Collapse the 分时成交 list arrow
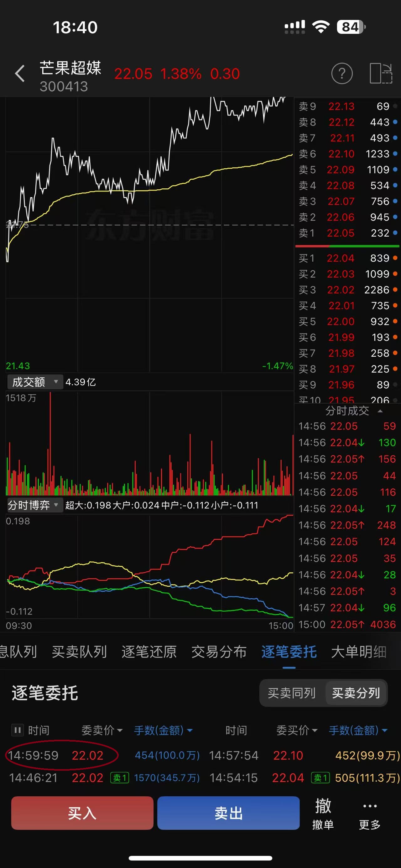Viewport: 401px width, 868px height. point(380,411)
